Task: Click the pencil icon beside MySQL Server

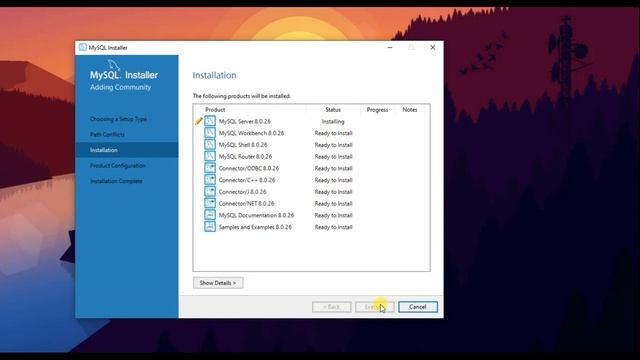Action: pyautogui.click(x=198, y=121)
